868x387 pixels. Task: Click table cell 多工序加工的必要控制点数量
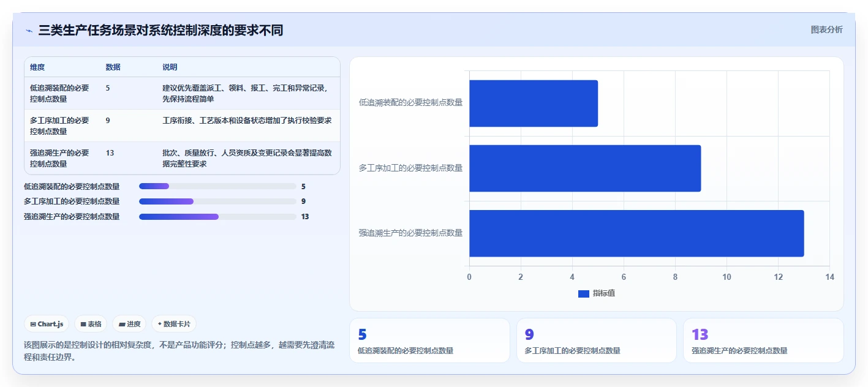(x=59, y=126)
